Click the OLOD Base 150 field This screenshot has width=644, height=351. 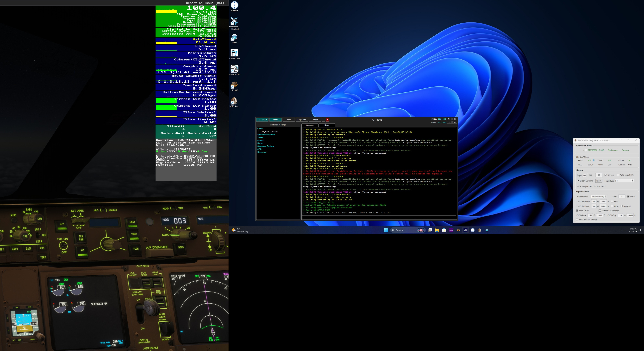[590, 215]
